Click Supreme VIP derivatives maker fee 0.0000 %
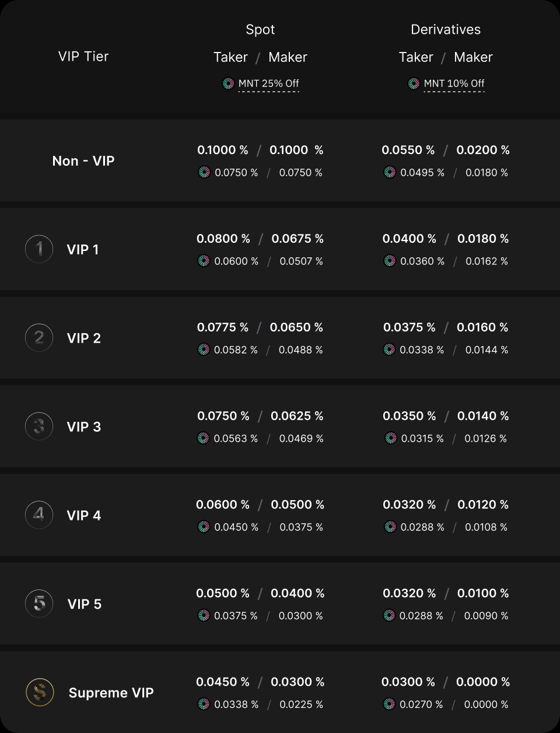560x733 pixels. [483, 682]
